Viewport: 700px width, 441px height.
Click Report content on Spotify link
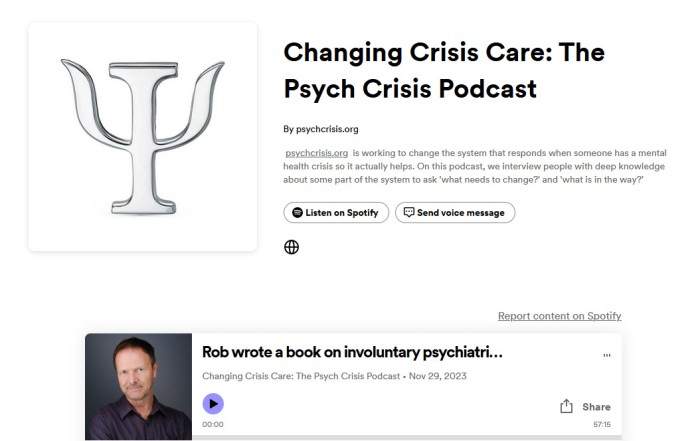click(559, 316)
